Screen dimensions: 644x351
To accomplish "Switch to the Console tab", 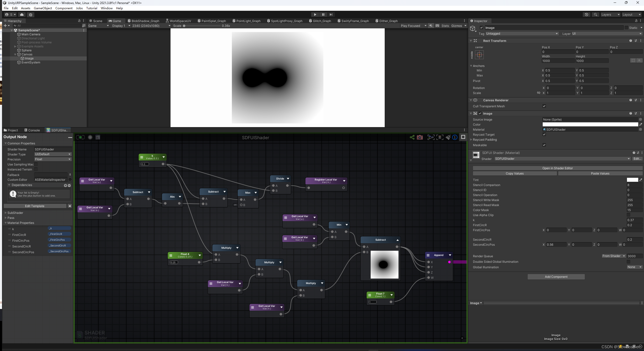I will point(34,130).
